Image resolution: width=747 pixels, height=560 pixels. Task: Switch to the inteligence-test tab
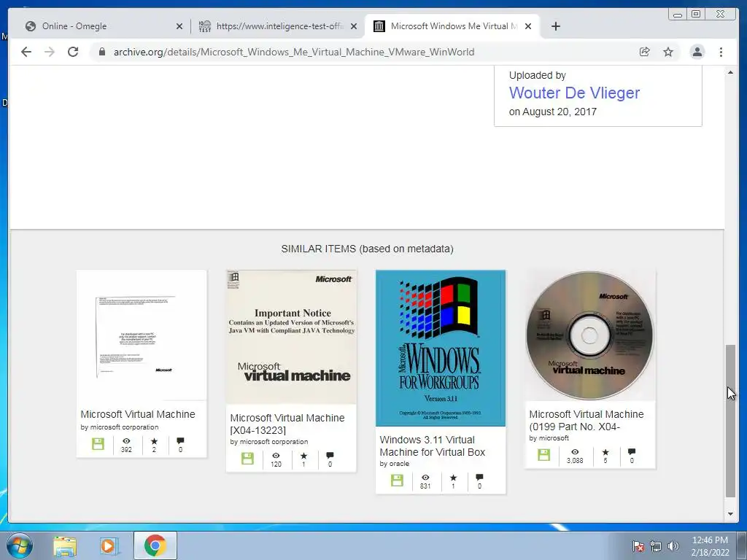click(278, 26)
